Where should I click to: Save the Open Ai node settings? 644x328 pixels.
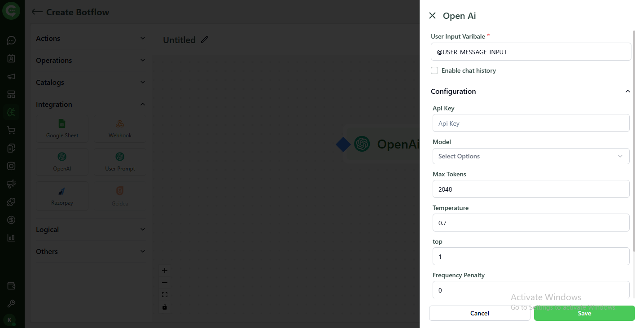(x=584, y=313)
